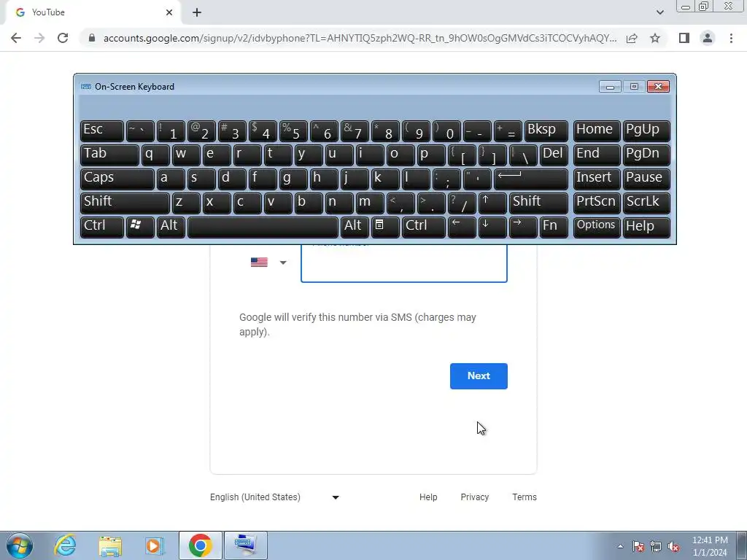This screenshot has height=560, width=747.
Task: Open a new tab with the plus button
Action: pos(197,12)
